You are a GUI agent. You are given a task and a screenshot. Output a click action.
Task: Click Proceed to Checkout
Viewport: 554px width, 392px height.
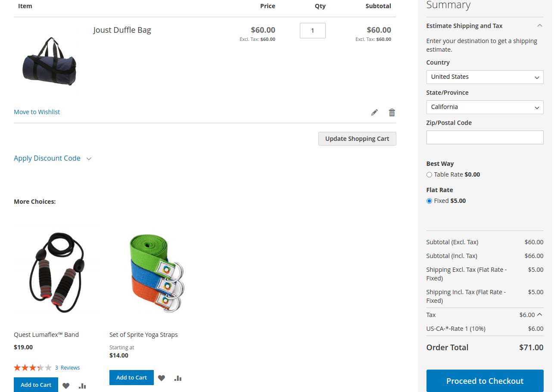[x=485, y=381]
